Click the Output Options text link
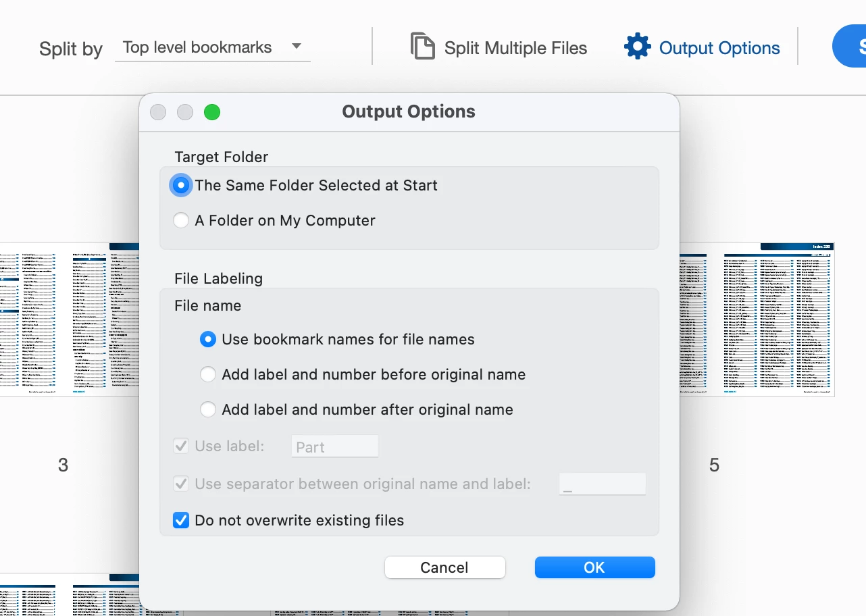 tap(719, 48)
